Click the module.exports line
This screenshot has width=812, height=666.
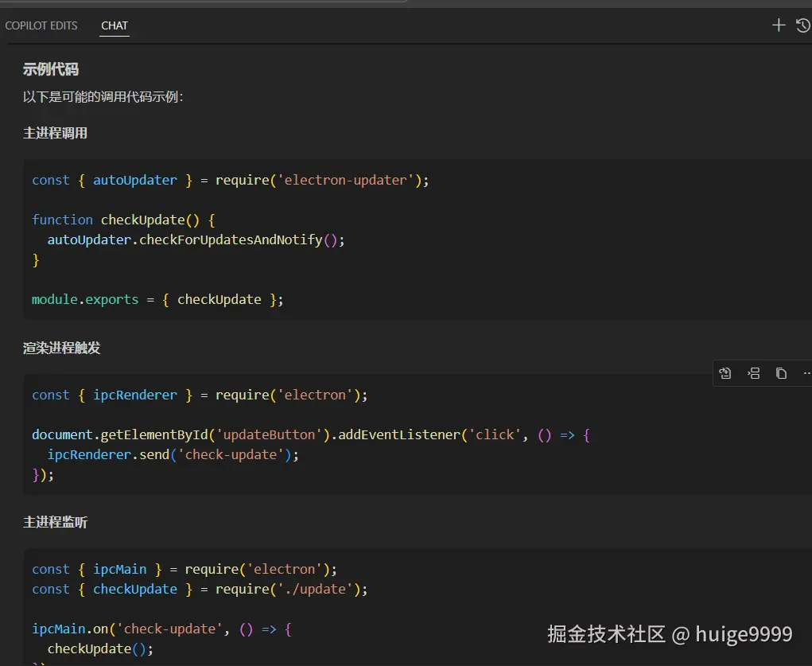click(157, 299)
